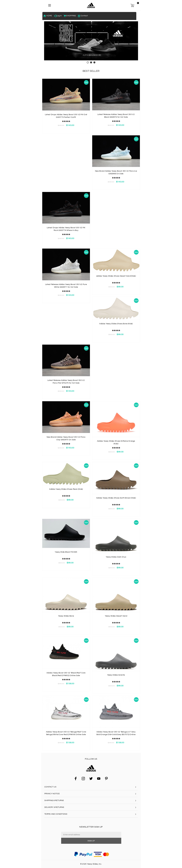
Task: Select the second carousel dot indicator
Action: 91,62
